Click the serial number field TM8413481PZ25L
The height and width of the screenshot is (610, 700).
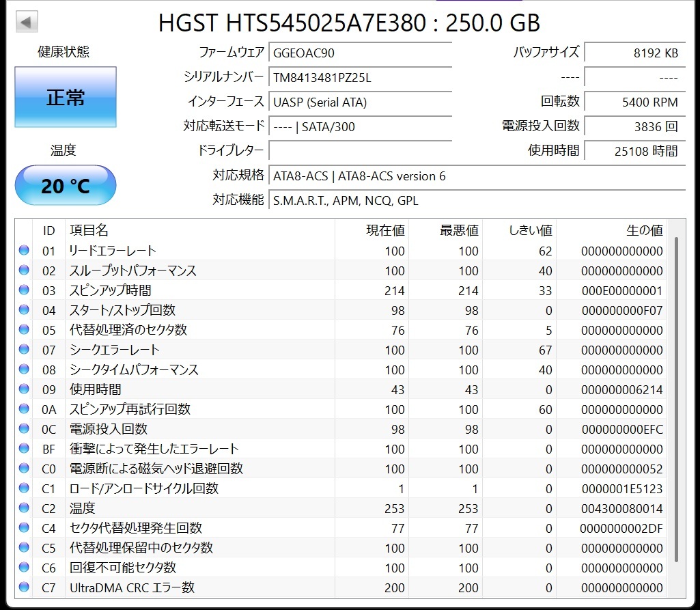coord(361,77)
